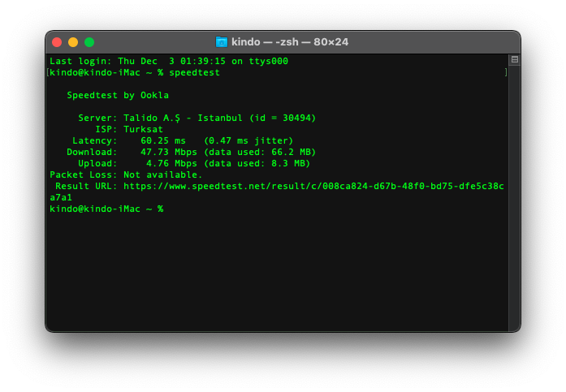
Task: Zoom the Terminal with green button
Action: click(89, 42)
